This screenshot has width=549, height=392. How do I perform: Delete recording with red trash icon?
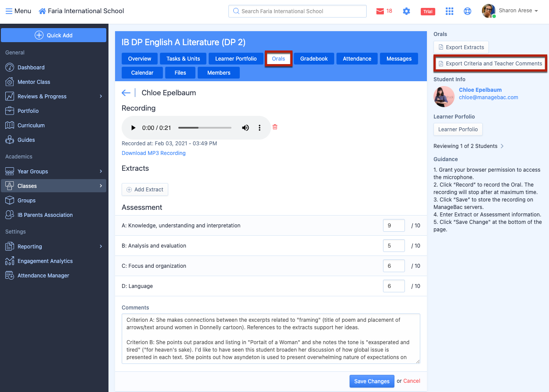(275, 127)
